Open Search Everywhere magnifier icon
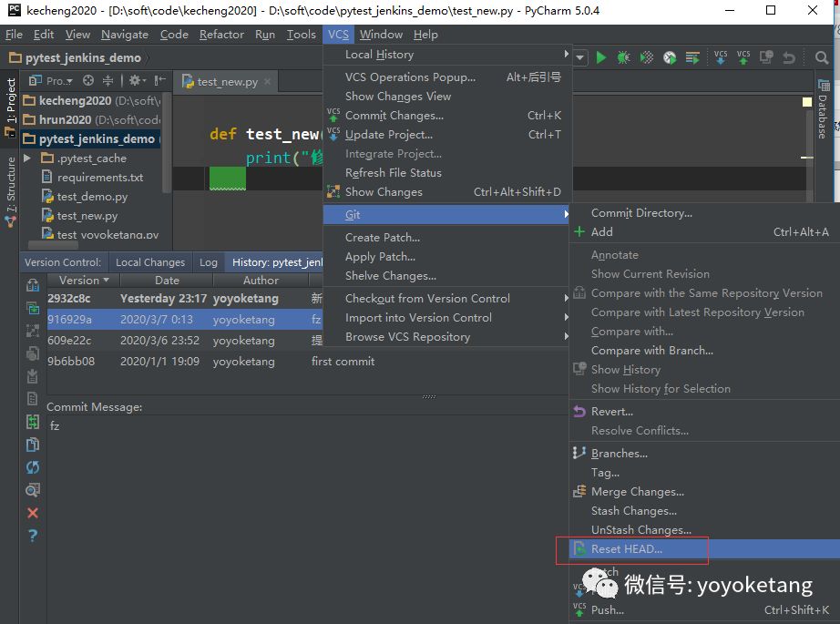The width and height of the screenshot is (840, 624). 821,57
